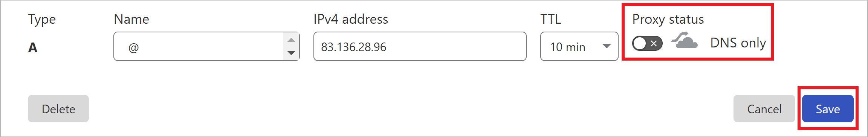Click the up arrow in Name field

pos(291,40)
